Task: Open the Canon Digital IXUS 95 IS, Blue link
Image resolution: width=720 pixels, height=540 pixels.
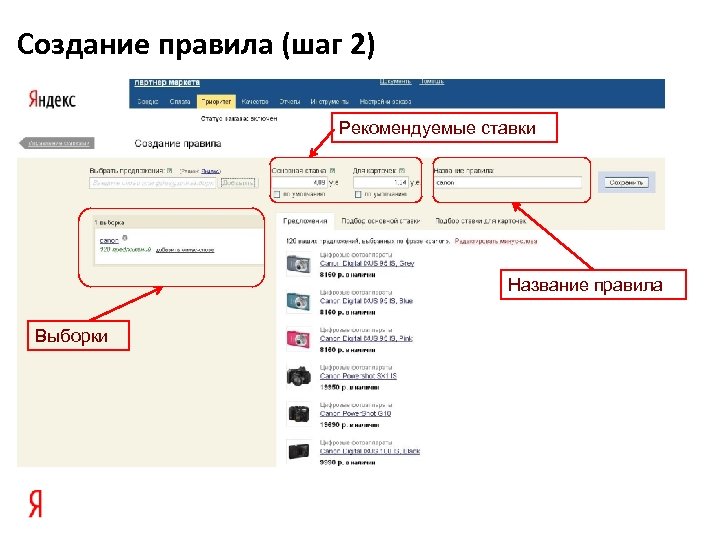Action: [x=366, y=301]
